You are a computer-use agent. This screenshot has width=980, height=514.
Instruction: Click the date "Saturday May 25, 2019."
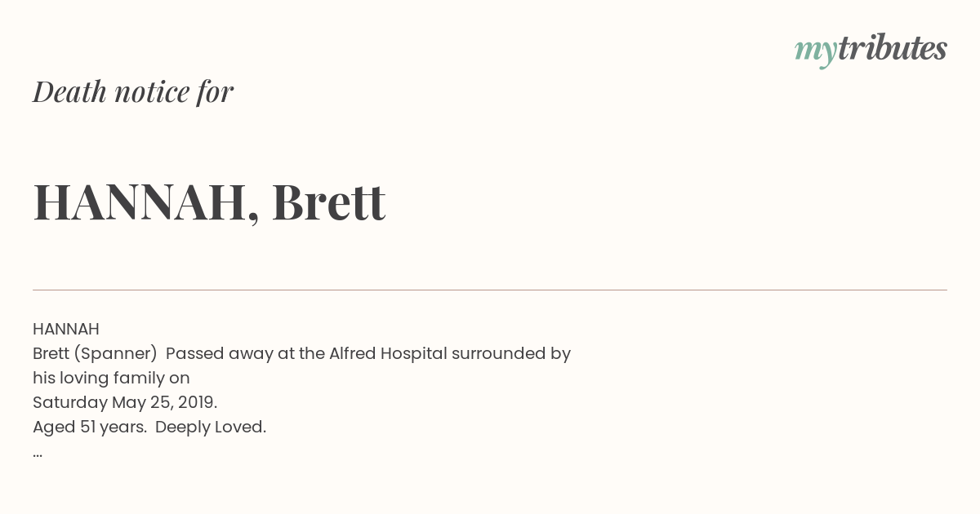coord(125,403)
